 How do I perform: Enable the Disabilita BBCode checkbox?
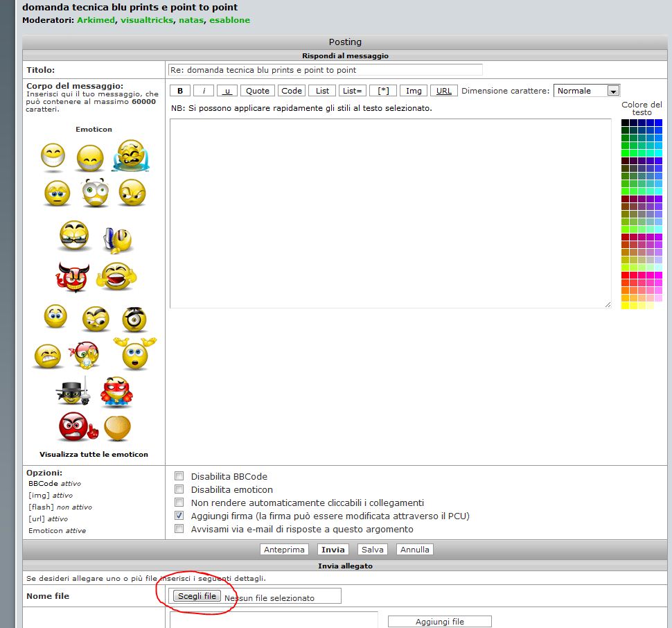(179, 476)
